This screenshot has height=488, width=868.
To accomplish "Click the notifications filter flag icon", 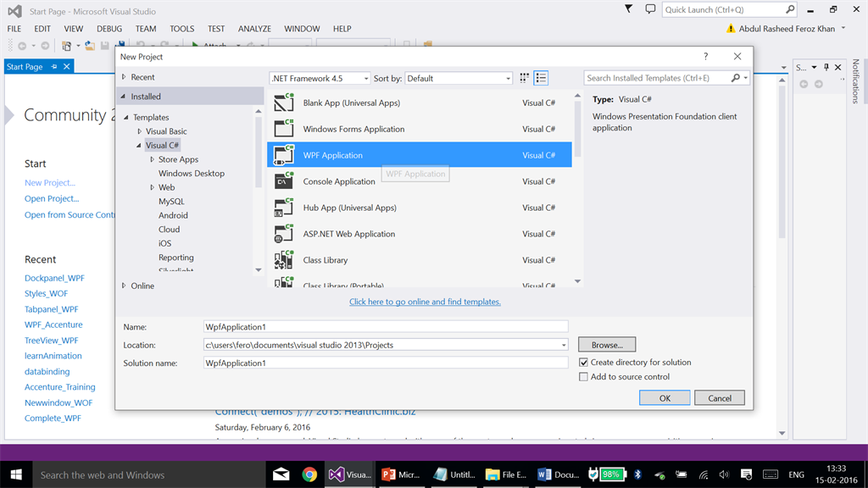I will click(628, 8).
